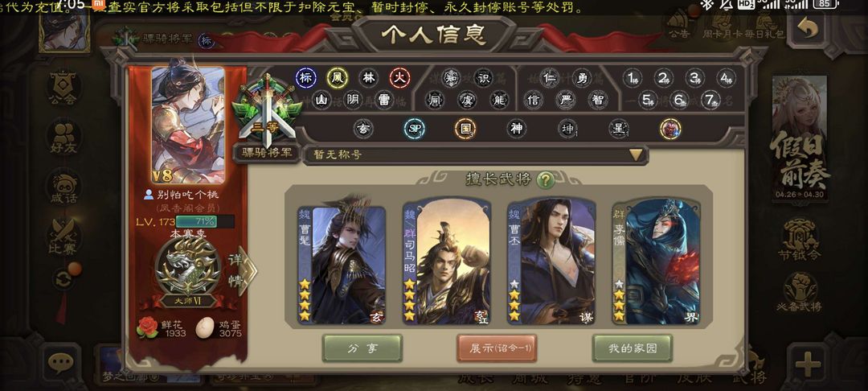Viewport: 868px width, 391px height.
Task: Click the 分享 button
Action: click(362, 348)
